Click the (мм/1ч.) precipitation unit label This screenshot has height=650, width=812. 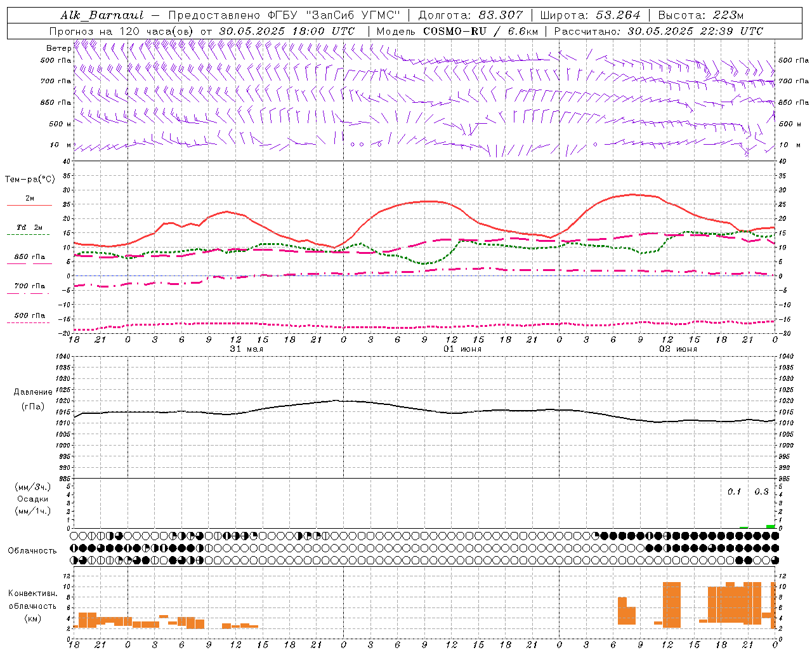(33, 511)
